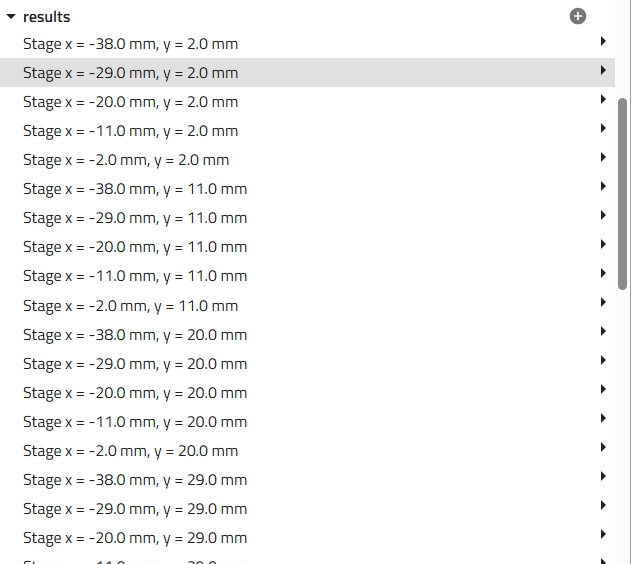Screen dimensions: 632x564
Task: Open Stage x = -20.0 mm, y = 20.0 mm entry
Action: coord(135,393)
